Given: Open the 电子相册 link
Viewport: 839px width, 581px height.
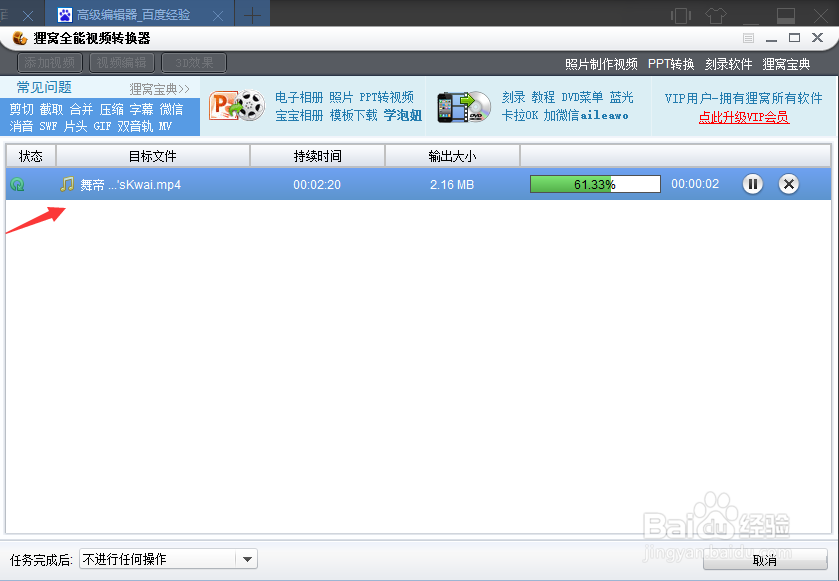Looking at the screenshot, I should pos(299,97).
